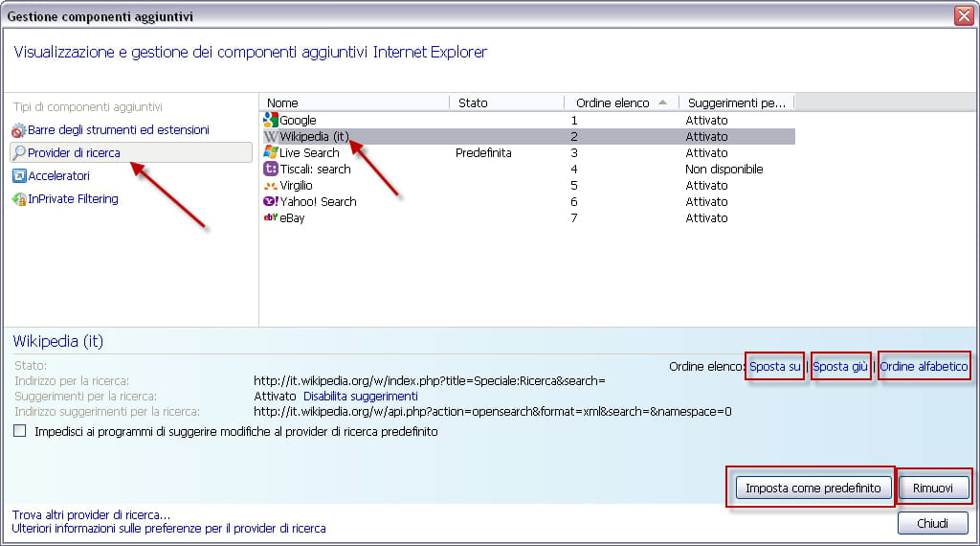Viewport: 980px width, 546px height.
Task: Click the Chiudi button
Action: click(x=932, y=523)
